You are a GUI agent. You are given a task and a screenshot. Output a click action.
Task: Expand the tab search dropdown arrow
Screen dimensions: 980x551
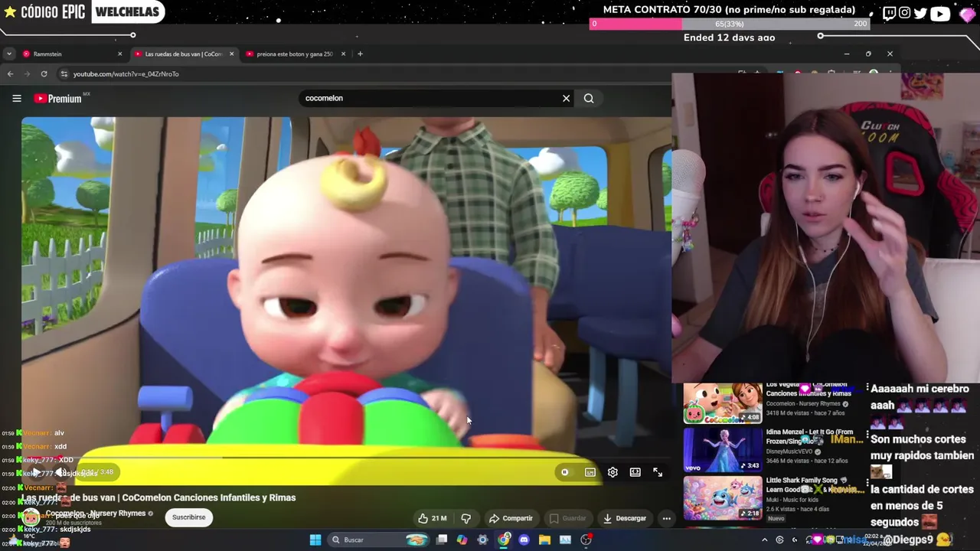[x=8, y=54]
